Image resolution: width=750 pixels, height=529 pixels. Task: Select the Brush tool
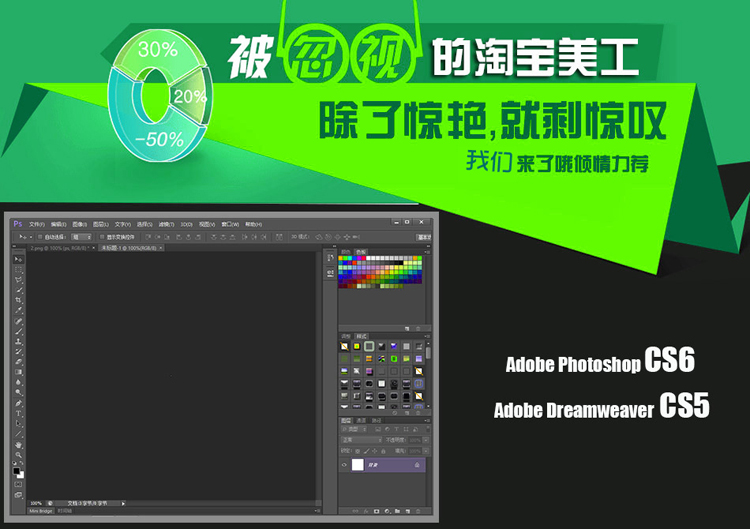[x=18, y=331]
